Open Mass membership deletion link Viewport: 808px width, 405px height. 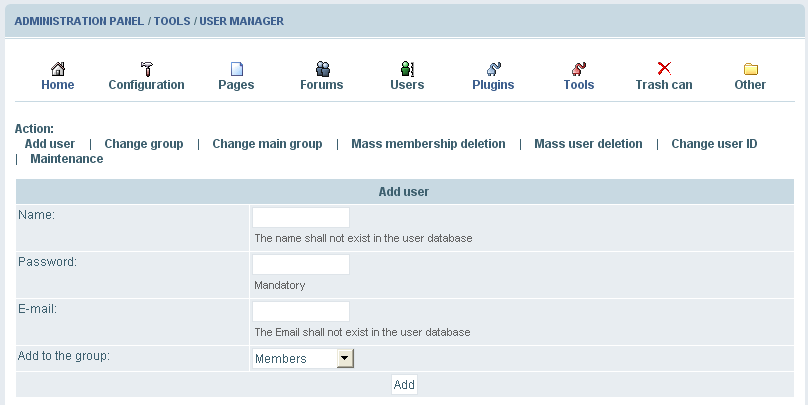(x=428, y=144)
